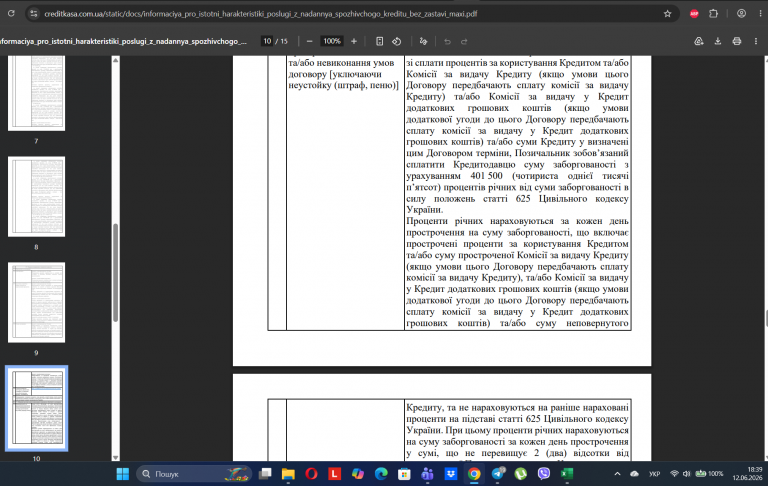Open OneDrive cloud icon in system tray
768x486 pixels.
coord(634,474)
